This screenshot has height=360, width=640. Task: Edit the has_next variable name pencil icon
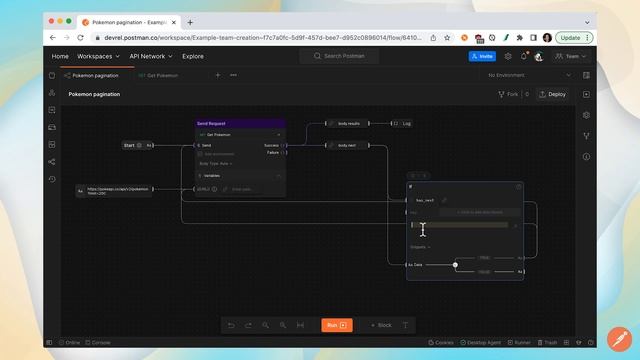[x=444, y=200]
